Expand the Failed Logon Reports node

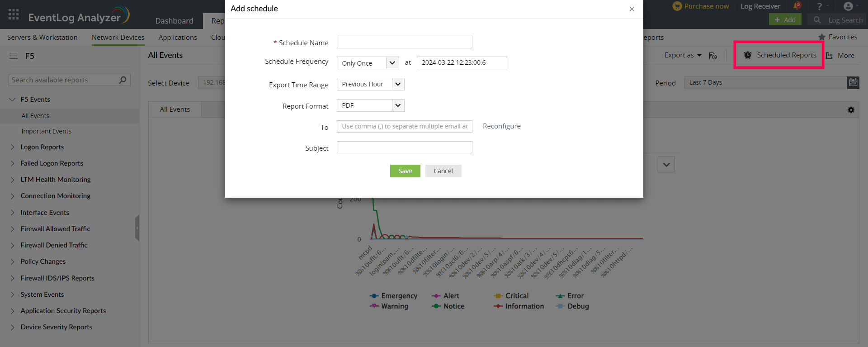pos(12,163)
